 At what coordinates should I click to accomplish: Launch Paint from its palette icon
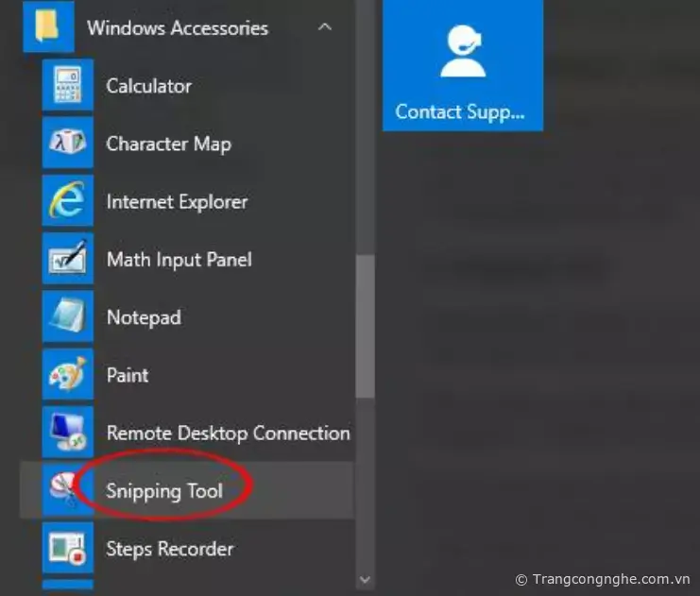coord(67,375)
